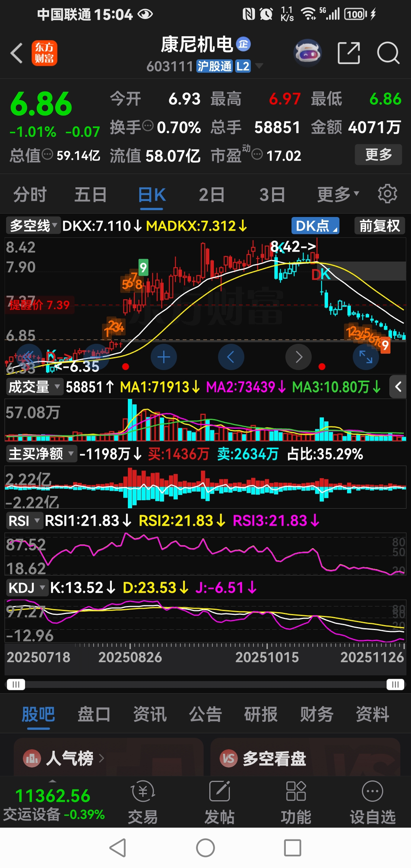The width and height of the screenshot is (411, 868).
Task: Expand the index ticker arrow
Action: tap(53, 781)
